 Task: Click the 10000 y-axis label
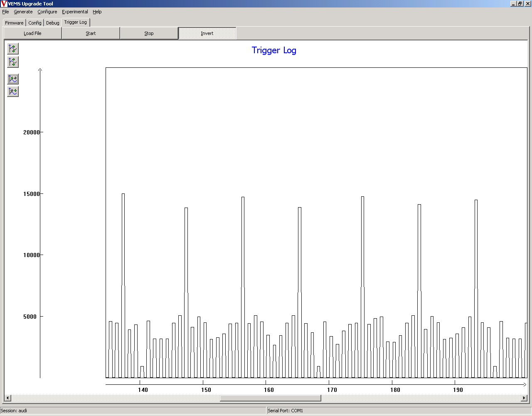(32, 255)
